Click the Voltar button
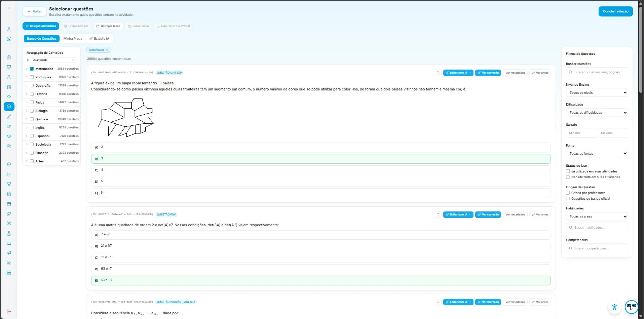 coord(35,11)
